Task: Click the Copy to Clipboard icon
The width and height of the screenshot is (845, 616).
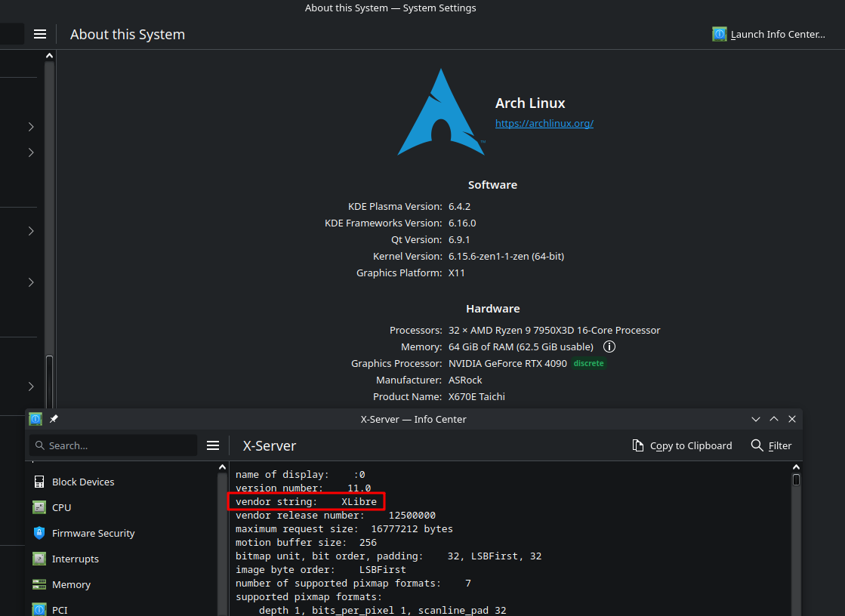Action: click(x=638, y=445)
